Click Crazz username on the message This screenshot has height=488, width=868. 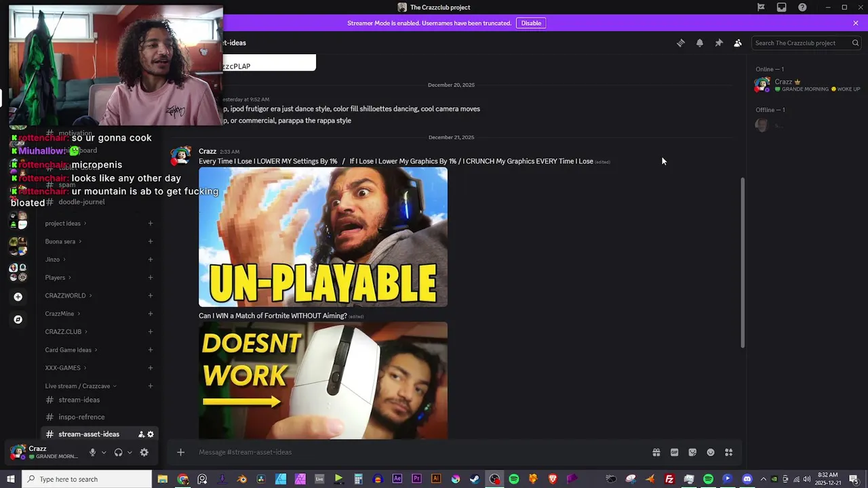pyautogui.click(x=208, y=151)
